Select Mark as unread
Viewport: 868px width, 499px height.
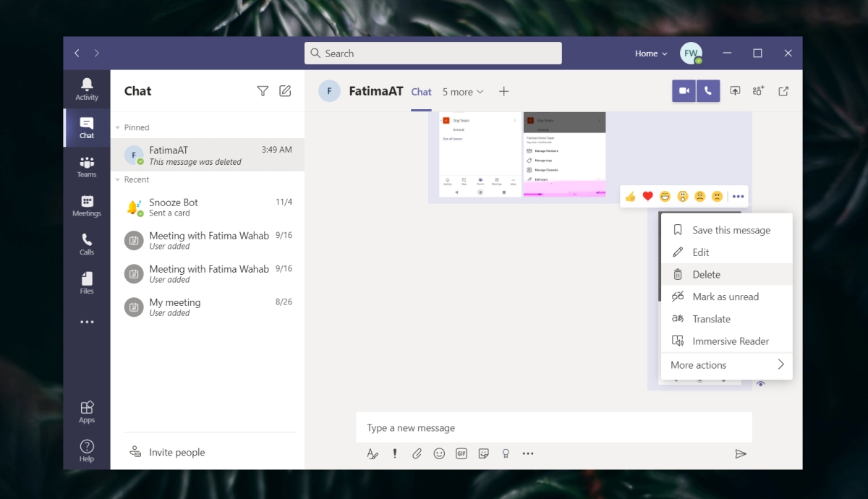(x=727, y=297)
